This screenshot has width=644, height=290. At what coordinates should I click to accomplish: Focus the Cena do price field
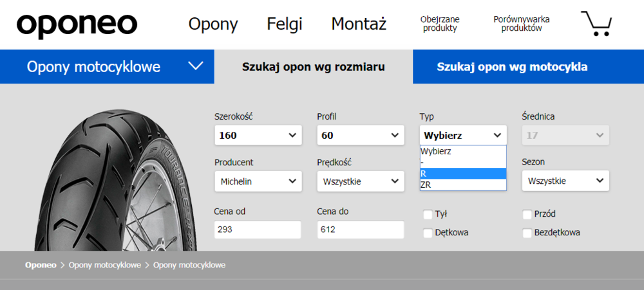[361, 230]
